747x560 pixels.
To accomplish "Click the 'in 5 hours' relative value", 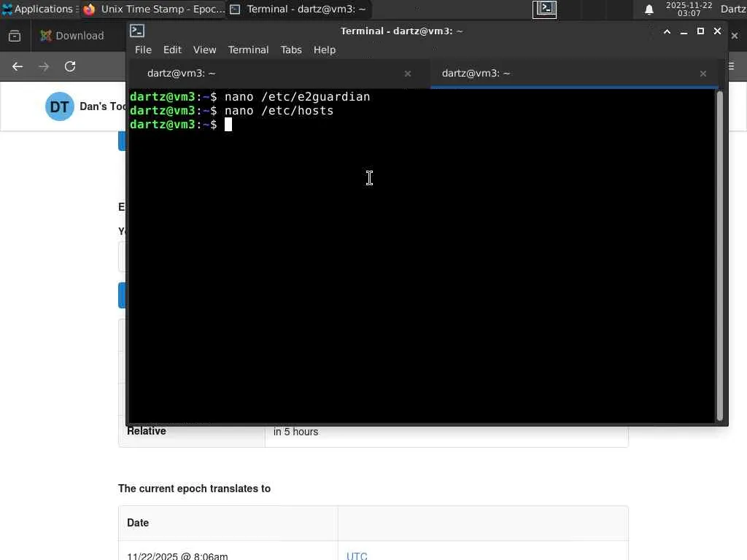I will (296, 432).
